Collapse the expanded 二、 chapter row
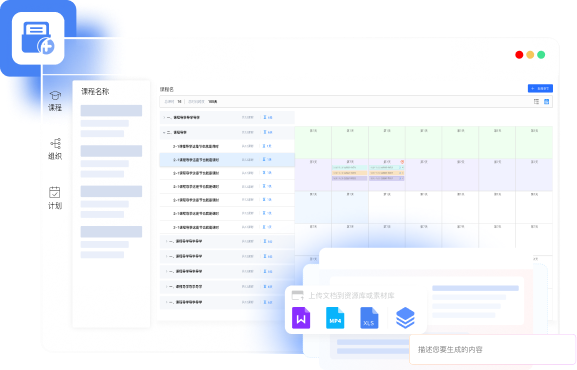 pos(164,132)
